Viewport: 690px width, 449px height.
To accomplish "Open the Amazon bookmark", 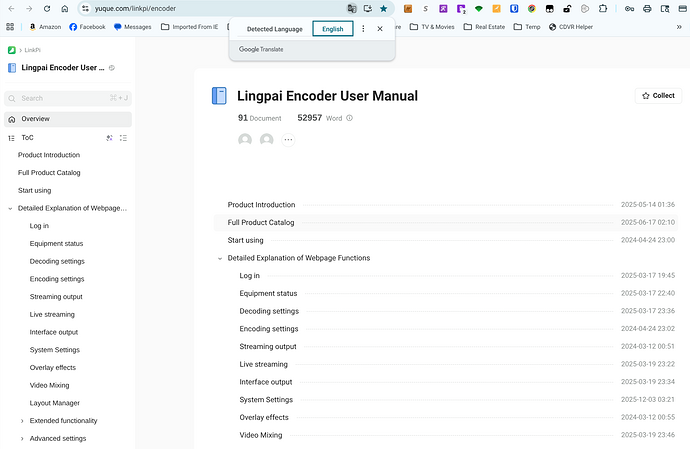I will point(45,27).
